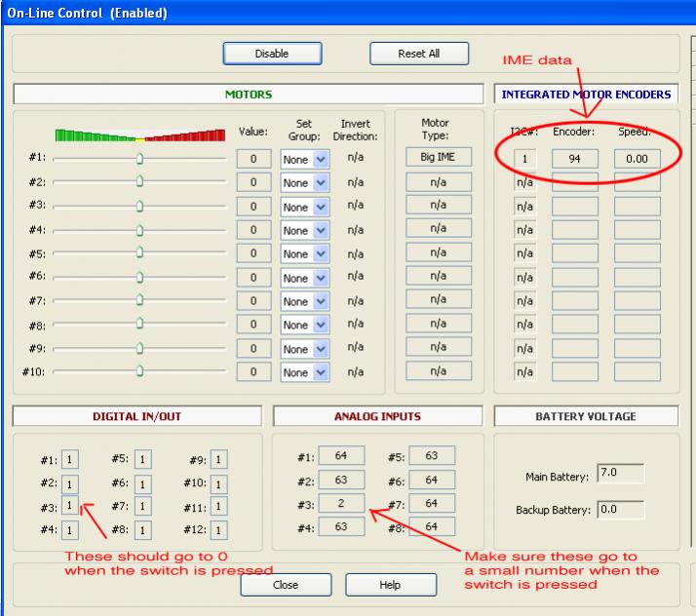The width and height of the screenshot is (696, 616).
Task: Toggle digital in/out #3 box
Action: [71, 506]
